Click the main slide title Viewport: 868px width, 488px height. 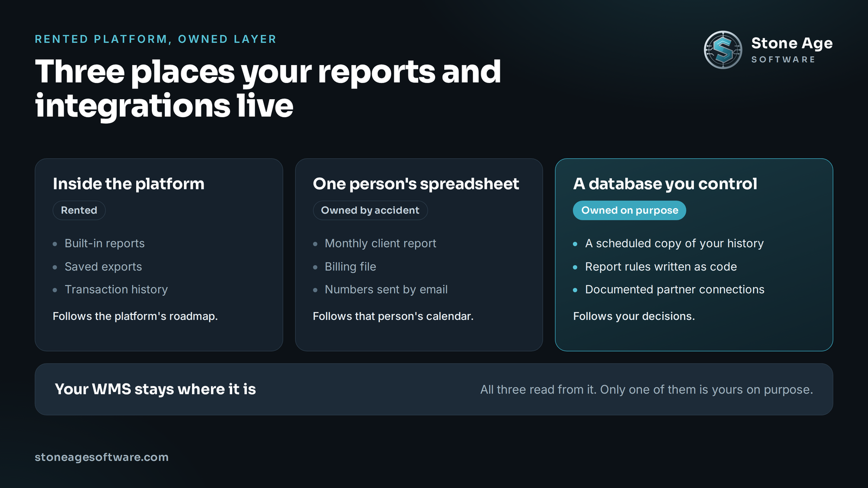pos(268,88)
